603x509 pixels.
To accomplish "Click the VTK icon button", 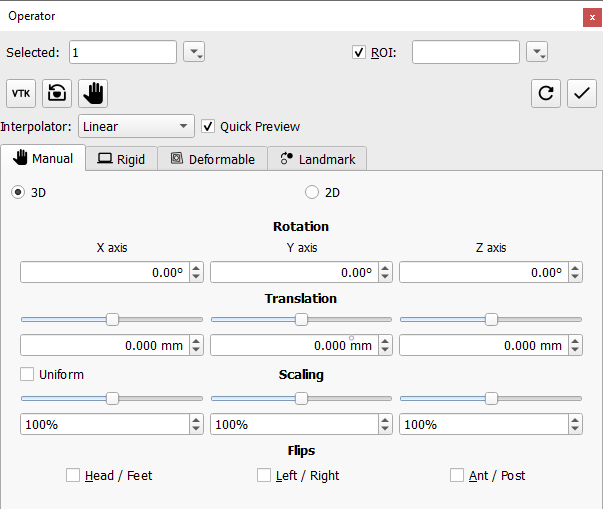I will click(20, 93).
